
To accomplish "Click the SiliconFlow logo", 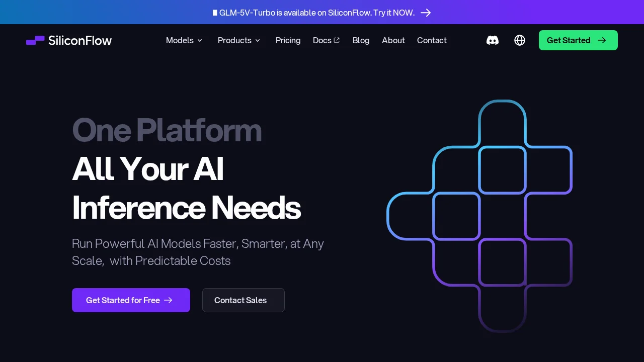I will [69, 40].
